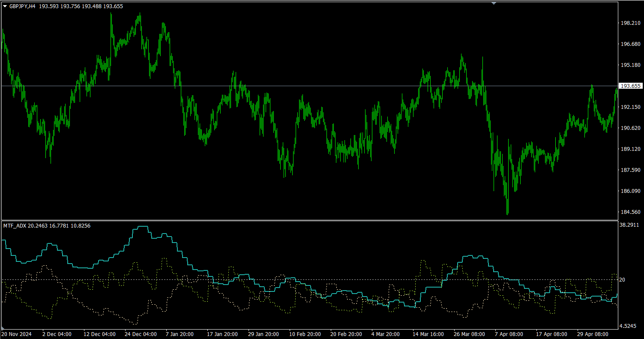Click the 20 Nov 2024 date label
This screenshot has width=644, height=339.
click(x=17, y=334)
